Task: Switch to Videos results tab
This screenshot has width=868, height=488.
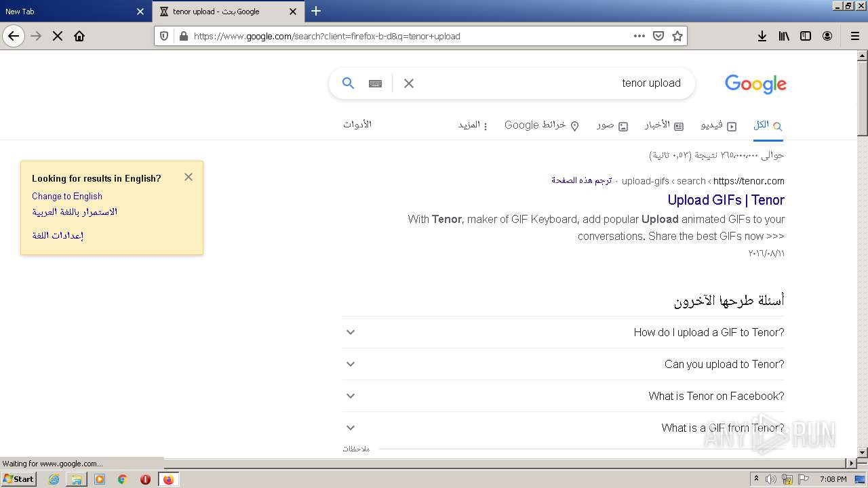Action: (718, 125)
